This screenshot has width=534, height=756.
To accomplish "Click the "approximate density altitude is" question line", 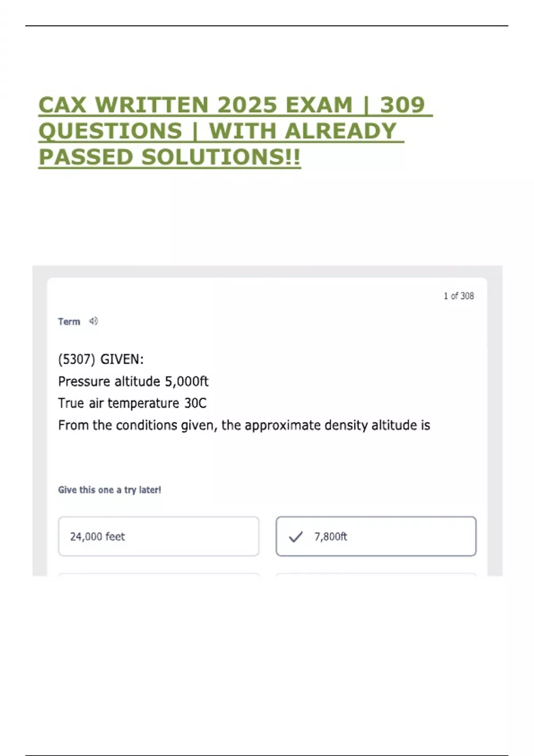I will click(x=244, y=426).
